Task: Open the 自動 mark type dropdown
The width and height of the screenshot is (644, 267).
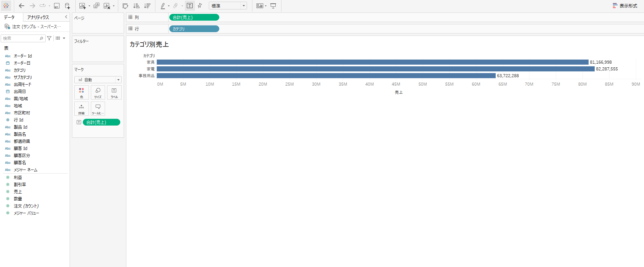Action: [98, 80]
